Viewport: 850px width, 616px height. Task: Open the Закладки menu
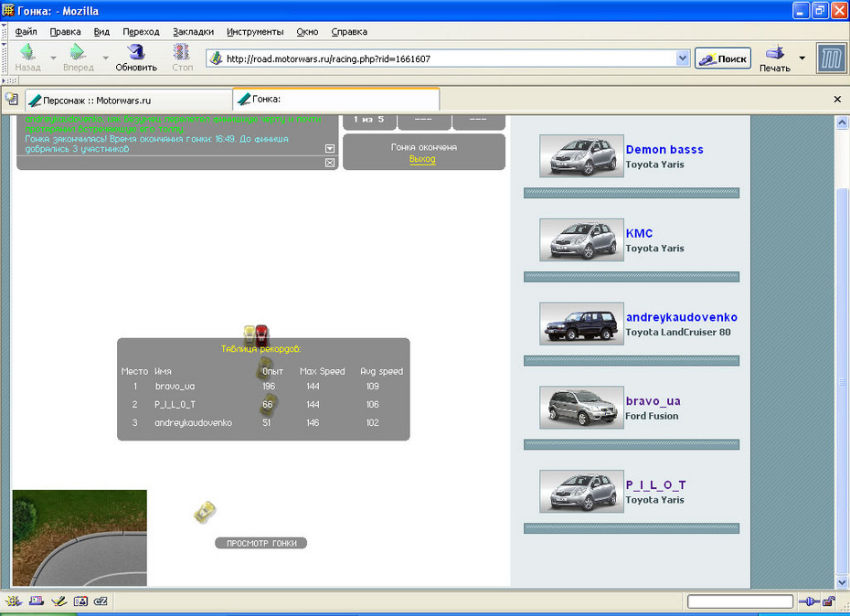pyautogui.click(x=193, y=32)
